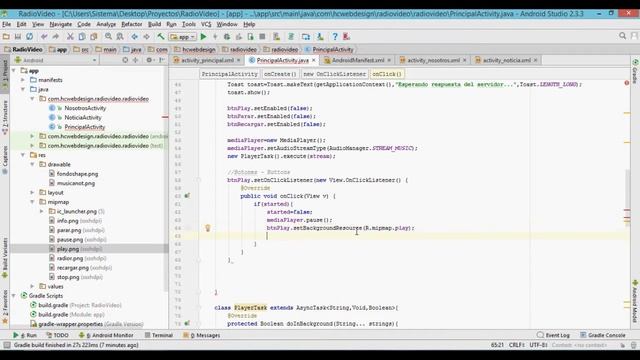
Task: Click the Debug app bug icon
Action: pyautogui.click(x=227, y=37)
